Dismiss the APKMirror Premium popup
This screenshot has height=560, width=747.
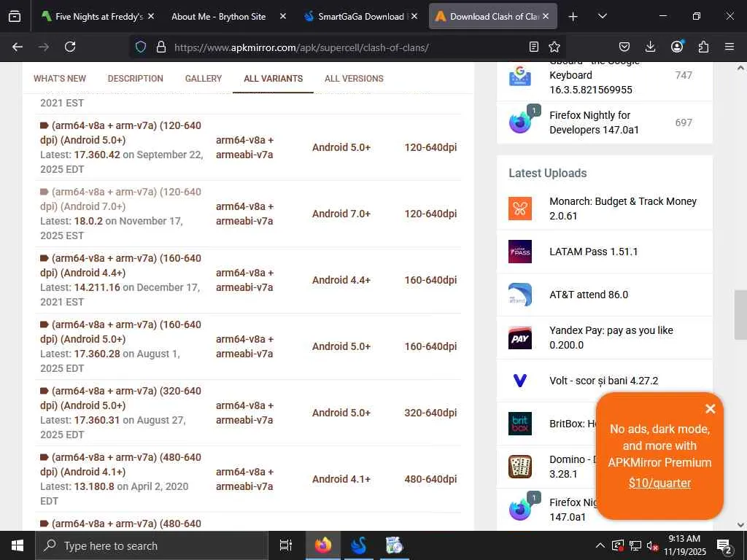click(x=710, y=408)
